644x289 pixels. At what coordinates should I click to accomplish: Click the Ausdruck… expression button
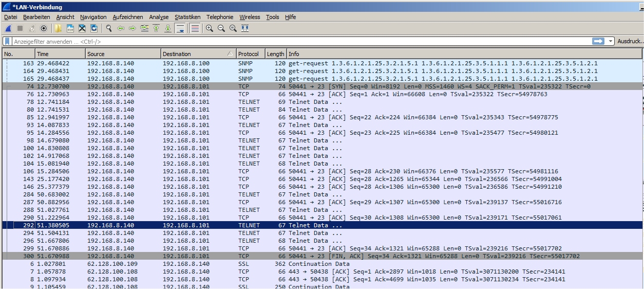pyautogui.click(x=630, y=41)
